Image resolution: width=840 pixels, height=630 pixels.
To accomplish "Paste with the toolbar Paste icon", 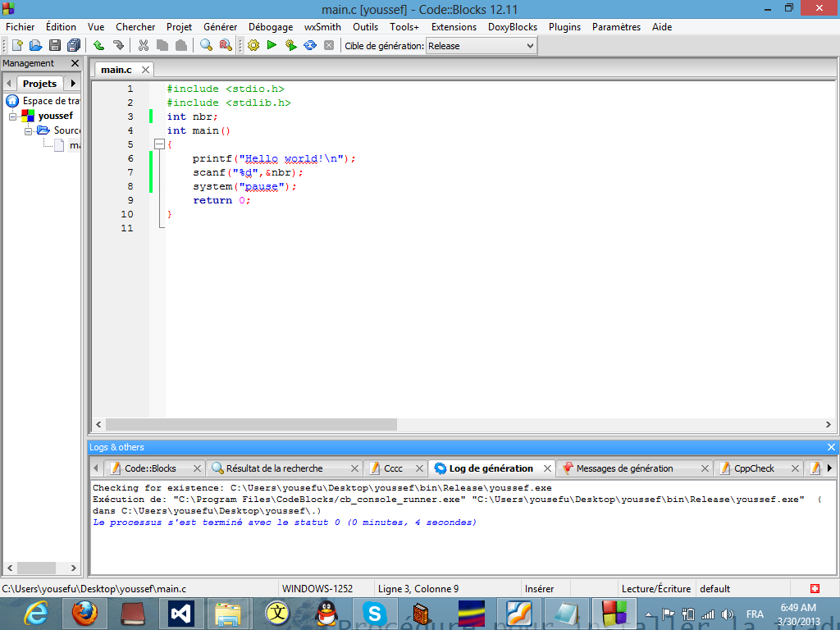I will click(181, 46).
